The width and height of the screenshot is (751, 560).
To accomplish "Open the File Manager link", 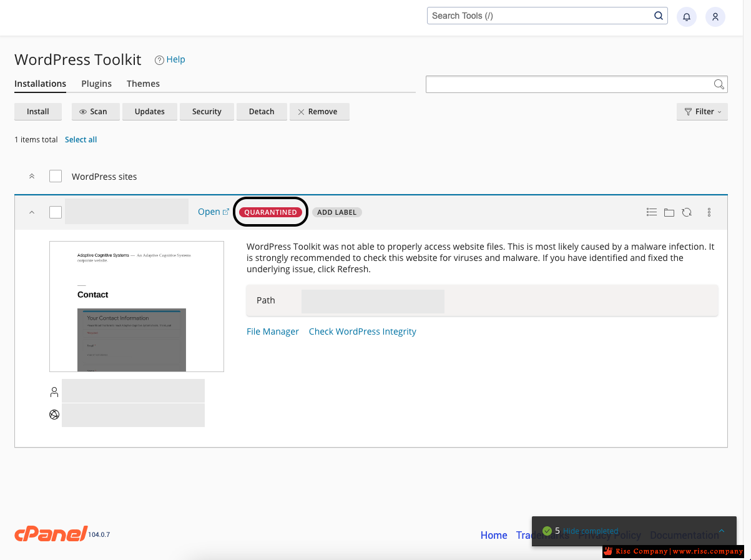I will (273, 332).
